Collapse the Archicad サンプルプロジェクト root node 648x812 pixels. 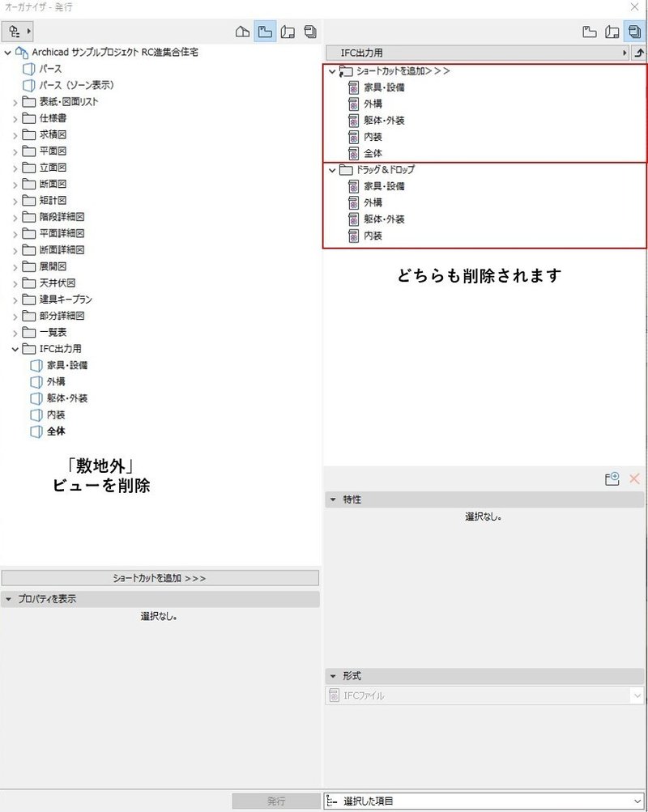tap(8, 53)
